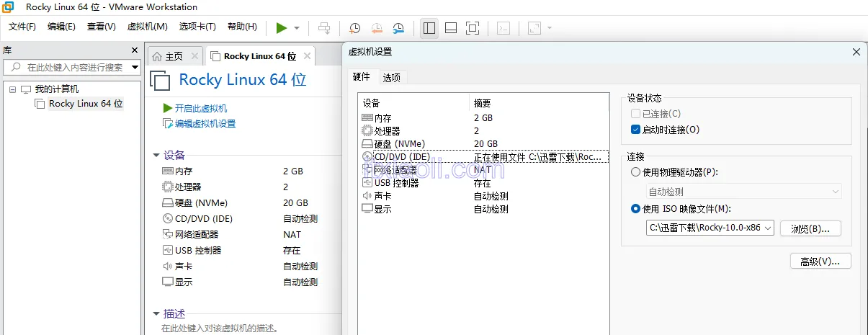The height and width of the screenshot is (335, 868).
Task: Select 硬盘 (NVMe) in settings device list
Action: point(484,144)
